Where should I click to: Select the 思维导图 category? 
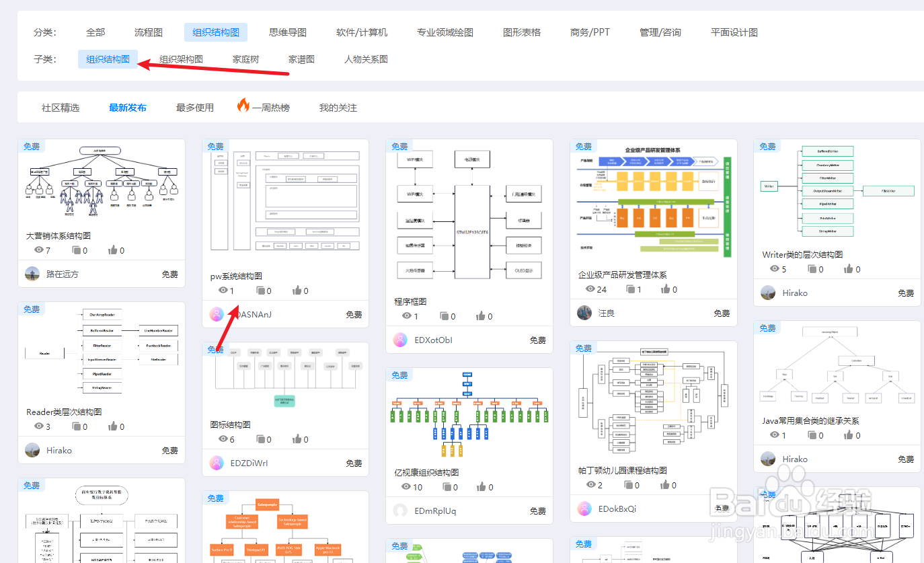[x=288, y=31]
